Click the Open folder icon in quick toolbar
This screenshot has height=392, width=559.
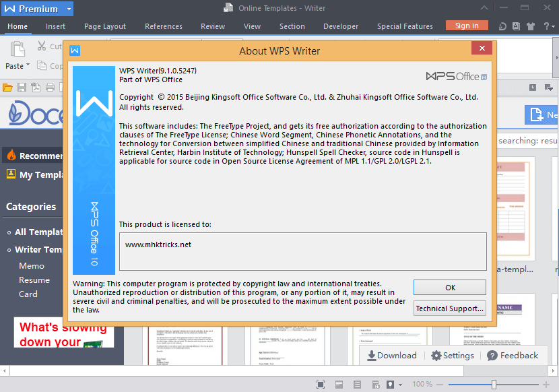[7, 88]
